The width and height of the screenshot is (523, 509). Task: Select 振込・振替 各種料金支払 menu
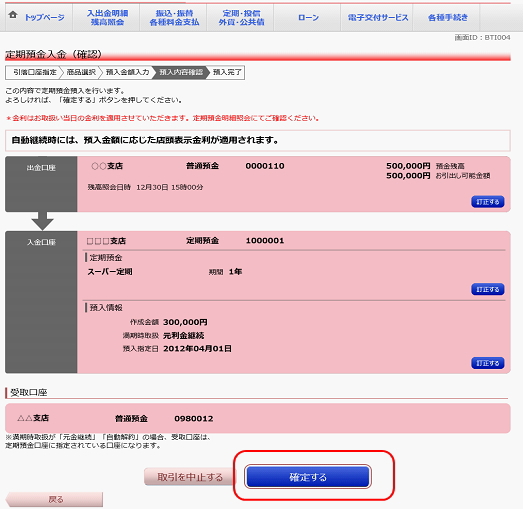click(174, 18)
